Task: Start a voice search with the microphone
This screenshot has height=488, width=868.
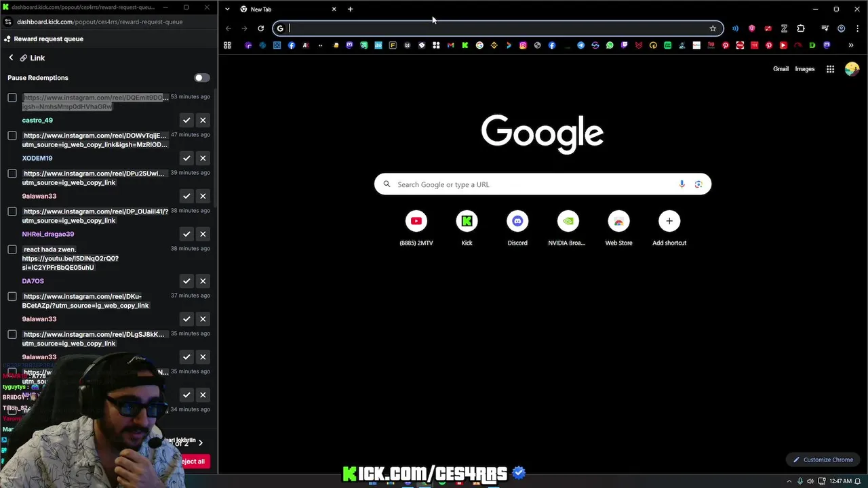Action: (682, 184)
